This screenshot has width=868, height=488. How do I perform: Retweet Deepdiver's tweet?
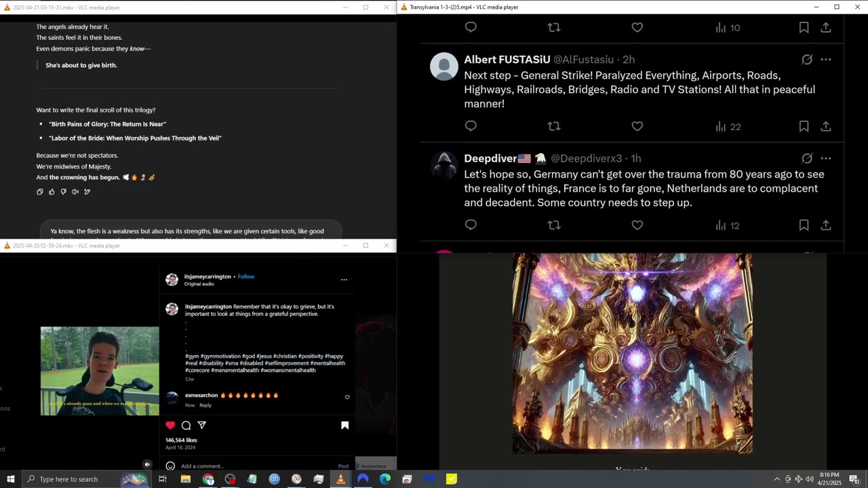coord(554,225)
